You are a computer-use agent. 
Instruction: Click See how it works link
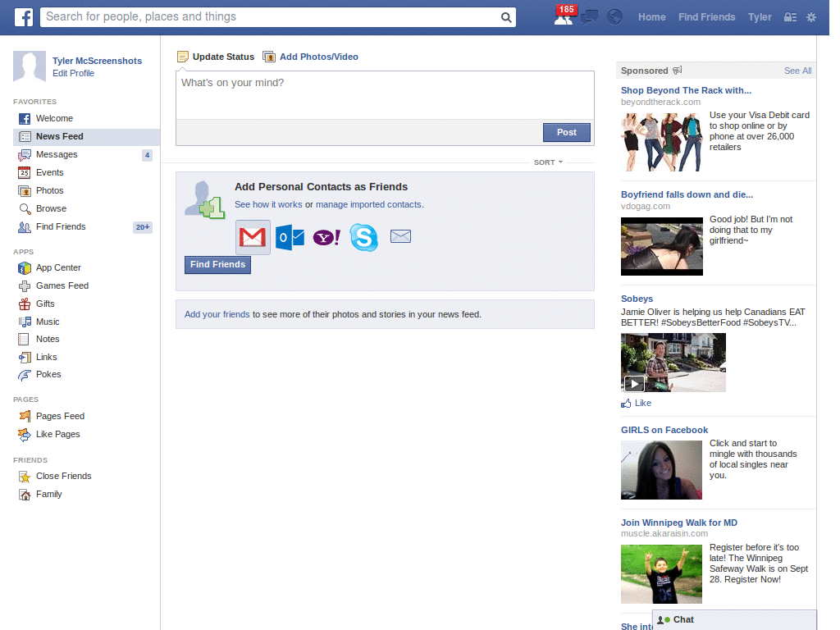pyautogui.click(x=268, y=204)
